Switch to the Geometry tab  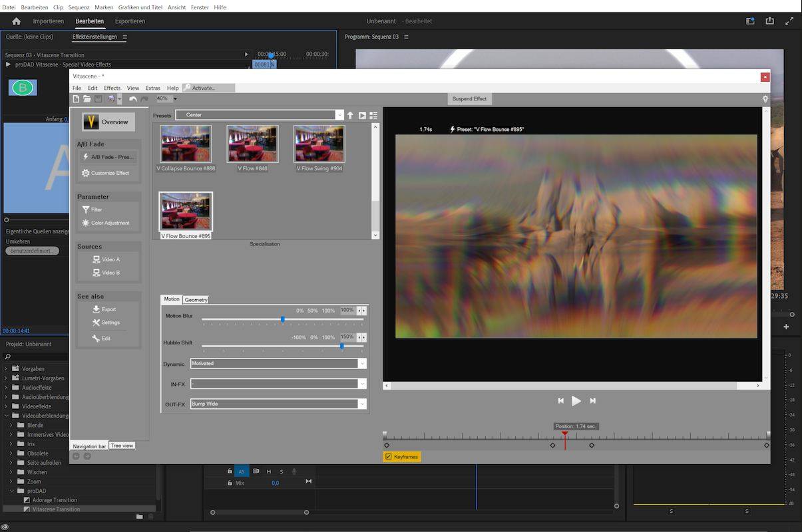click(196, 300)
